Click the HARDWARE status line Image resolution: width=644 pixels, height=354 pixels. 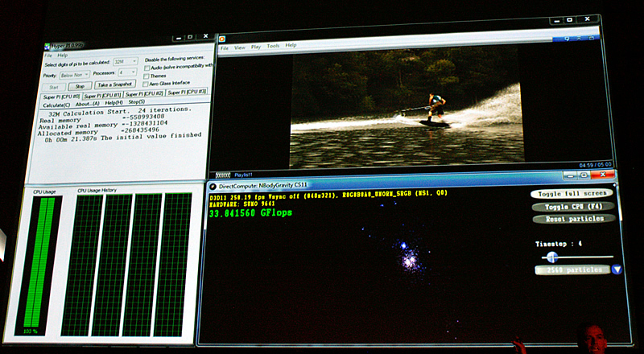(x=242, y=204)
